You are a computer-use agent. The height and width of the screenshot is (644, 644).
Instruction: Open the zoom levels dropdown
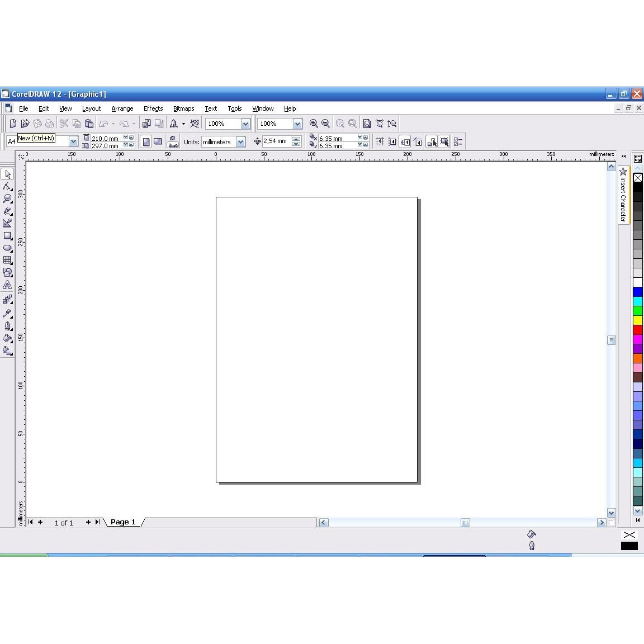pos(245,124)
